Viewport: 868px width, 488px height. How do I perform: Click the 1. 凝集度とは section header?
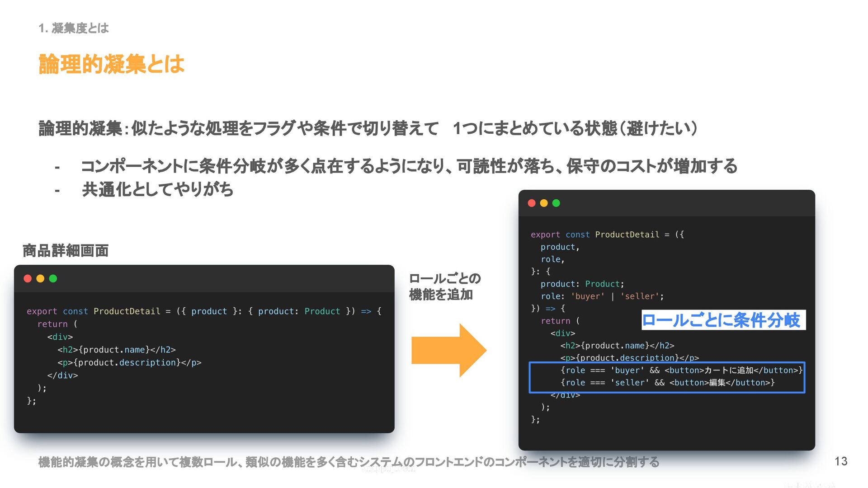[74, 28]
